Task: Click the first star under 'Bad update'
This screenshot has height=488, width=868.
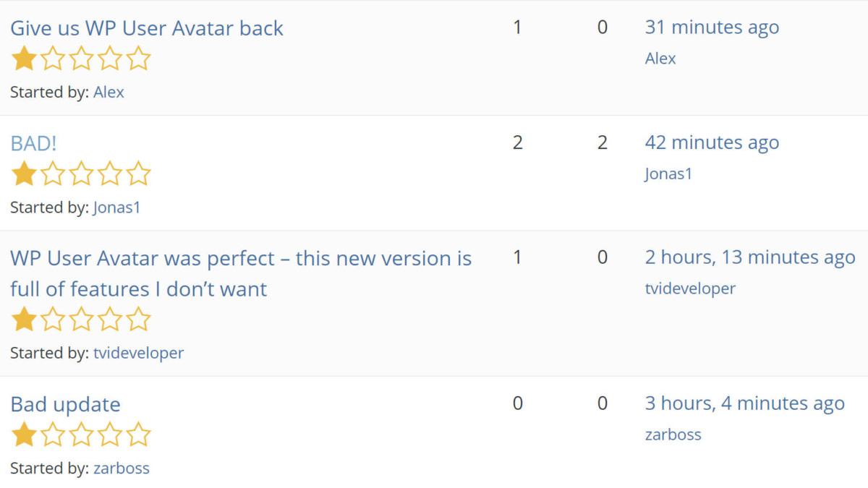Action: click(x=24, y=434)
